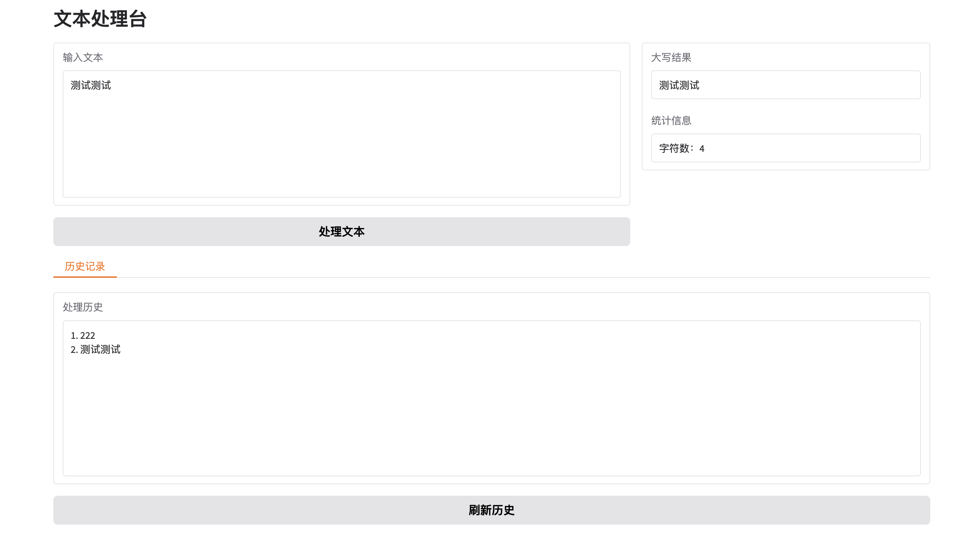
Task: Click the 大写结果 label
Action: coord(671,57)
